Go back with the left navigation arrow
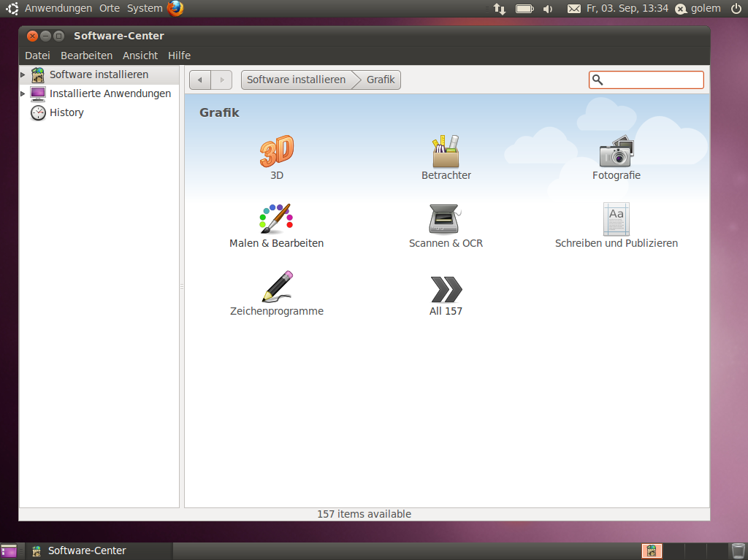 coord(200,80)
